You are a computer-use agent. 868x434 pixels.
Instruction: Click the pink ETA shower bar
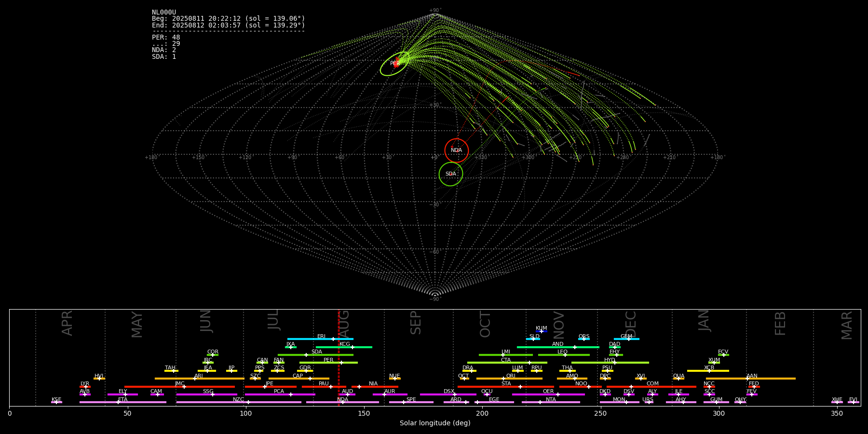click(x=123, y=402)
